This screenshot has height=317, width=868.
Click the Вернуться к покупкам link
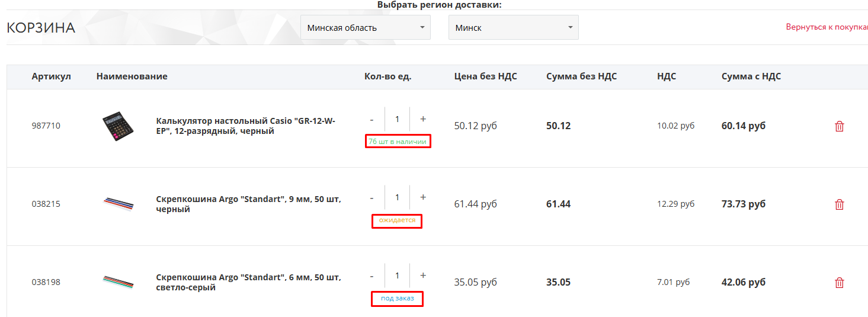pos(827,27)
